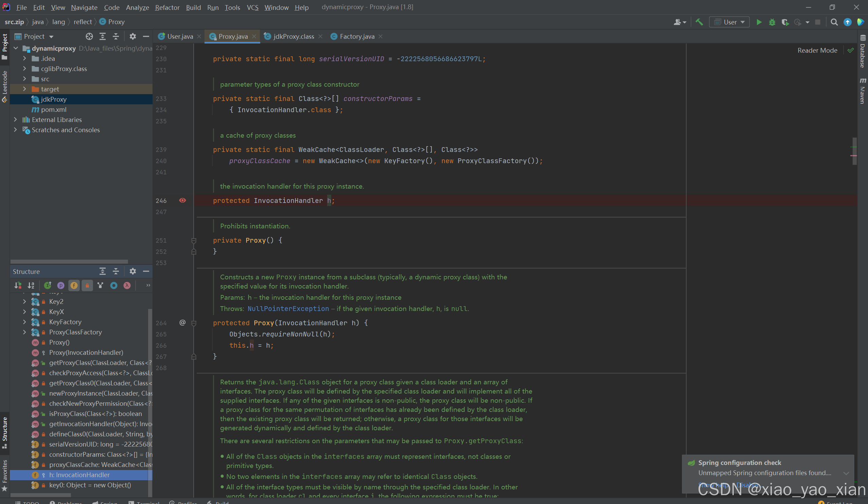Click NullPointerException link in documentation
Image resolution: width=868 pixels, height=504 pixels.
coord(288,309)
